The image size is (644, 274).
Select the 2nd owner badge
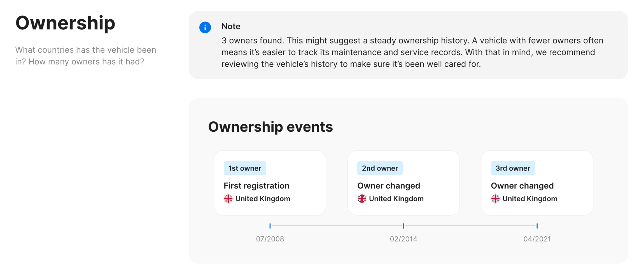380,168
